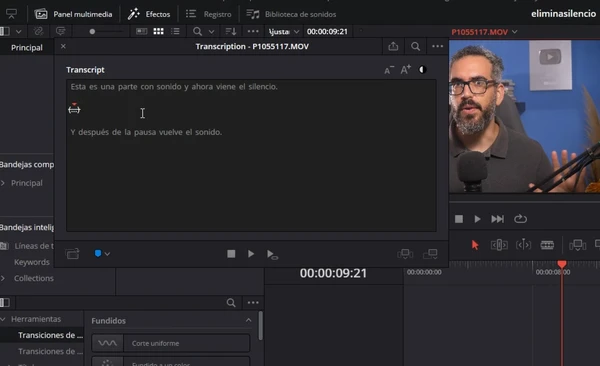Click the viewer timecode 00:00:09:21 field
The height and width of the screenshot is (366, 600).
(327, 32)
